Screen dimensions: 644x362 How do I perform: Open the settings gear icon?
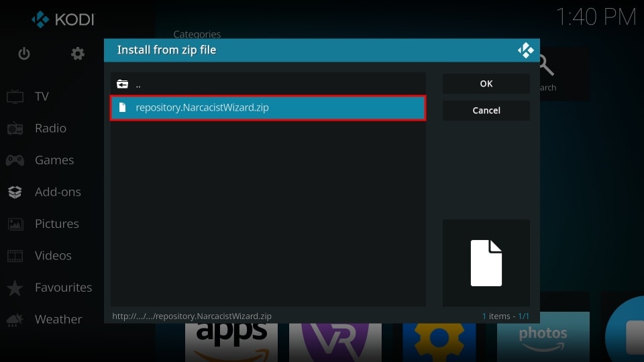click(77, 54)
